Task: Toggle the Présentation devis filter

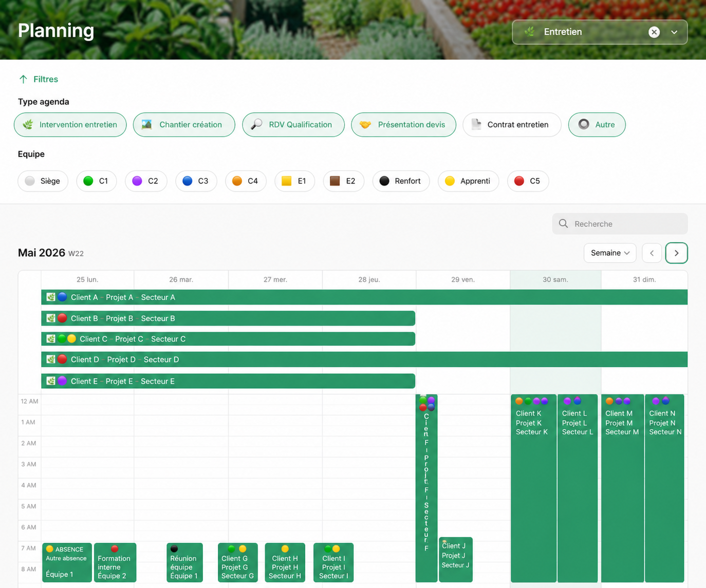Action: tap(403, 125)
